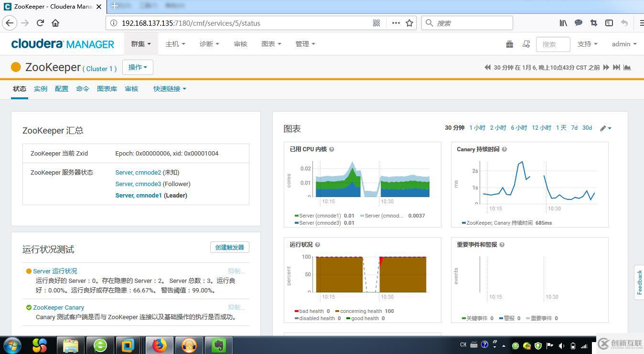Image resolution: width=644 pixels, height=354 pixels.
Task: Open the QR code icon in address bar
Action: (x=376, y=23)
